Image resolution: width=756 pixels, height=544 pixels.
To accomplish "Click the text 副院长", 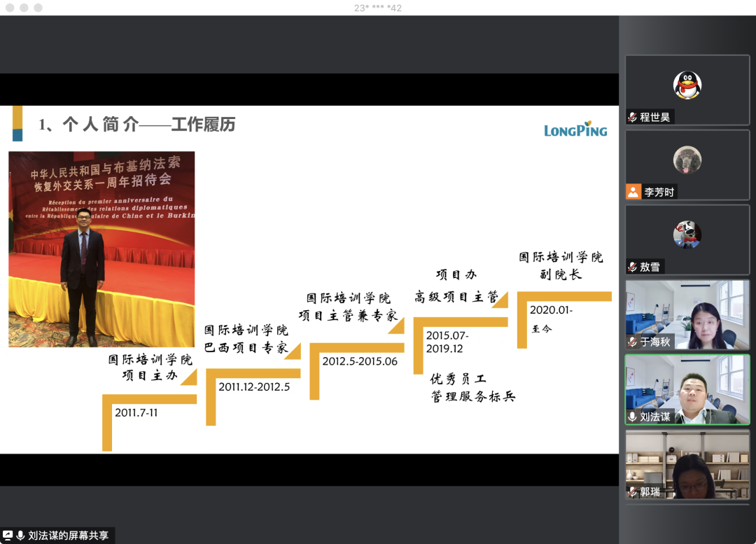I will point(561,274).
